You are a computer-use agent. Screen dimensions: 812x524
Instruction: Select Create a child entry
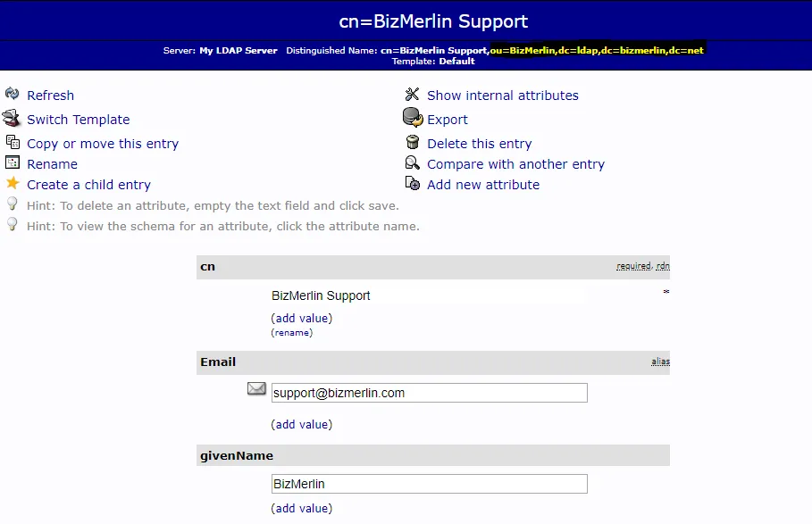[x=88, y=185]
